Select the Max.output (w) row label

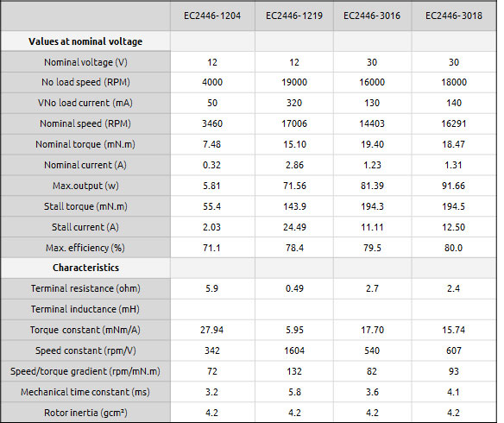pyautogui.click(x=85, y=186)
